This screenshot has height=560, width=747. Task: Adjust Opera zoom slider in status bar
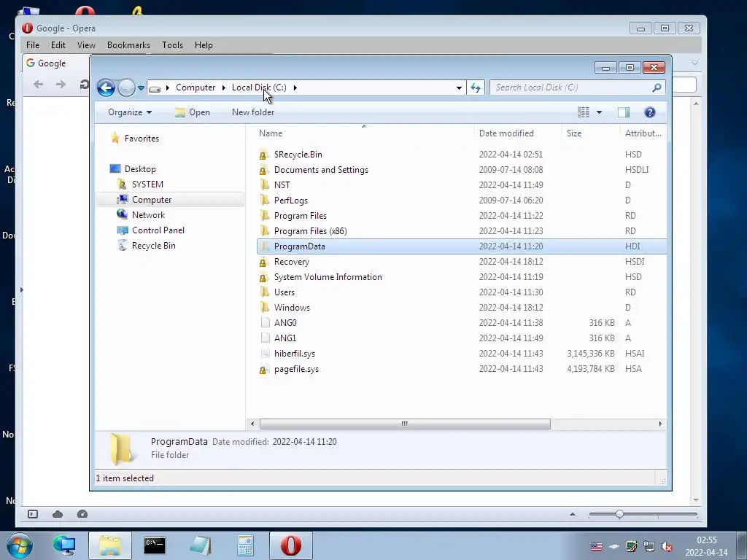(x=619, y=514)
